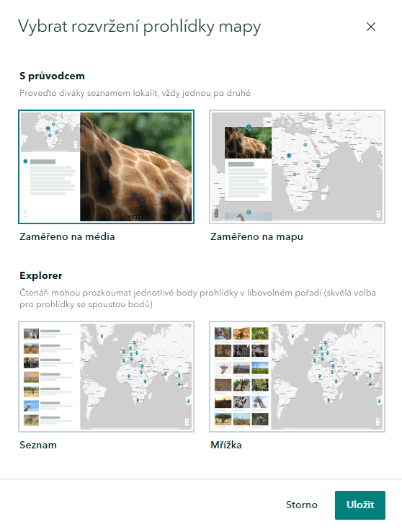Click the dialog title 'Vybrat rozvržení prohlídky mapy'

tap(139, 27)
